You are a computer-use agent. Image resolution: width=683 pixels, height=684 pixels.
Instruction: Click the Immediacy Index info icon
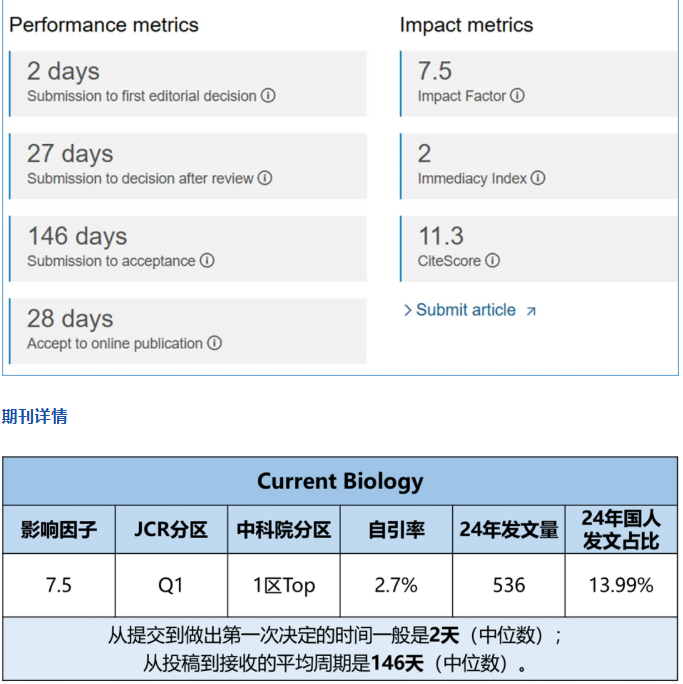(538, 178)
